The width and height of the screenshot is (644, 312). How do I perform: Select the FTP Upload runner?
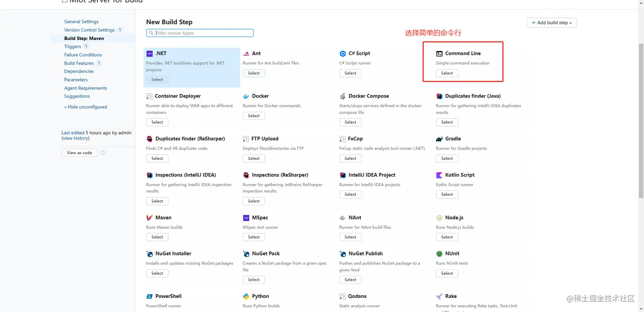coord(254,158)
